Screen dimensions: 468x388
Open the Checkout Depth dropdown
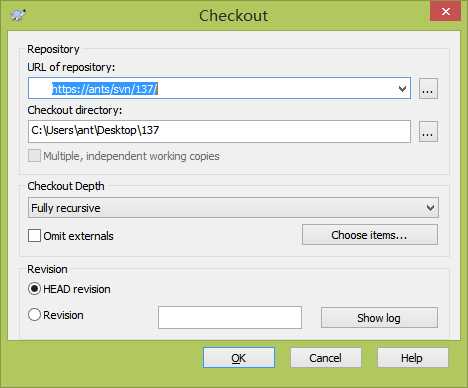(x=233, y=208)
